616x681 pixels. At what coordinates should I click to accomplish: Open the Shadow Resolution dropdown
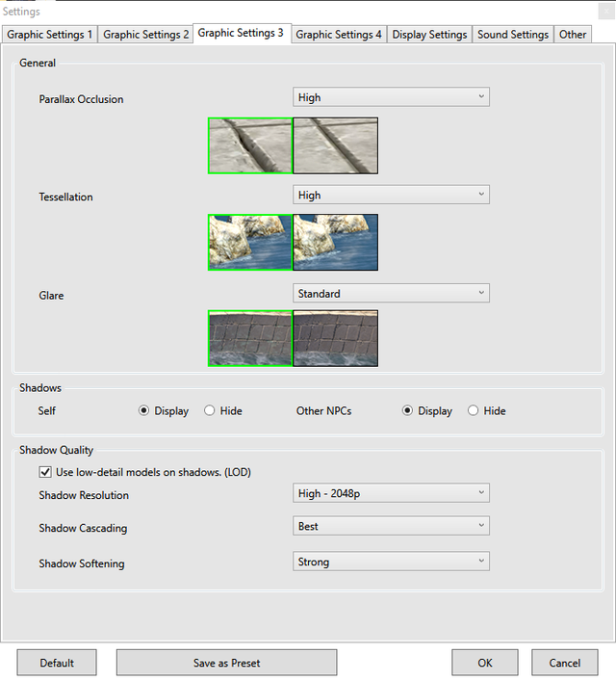pos(391,493)
